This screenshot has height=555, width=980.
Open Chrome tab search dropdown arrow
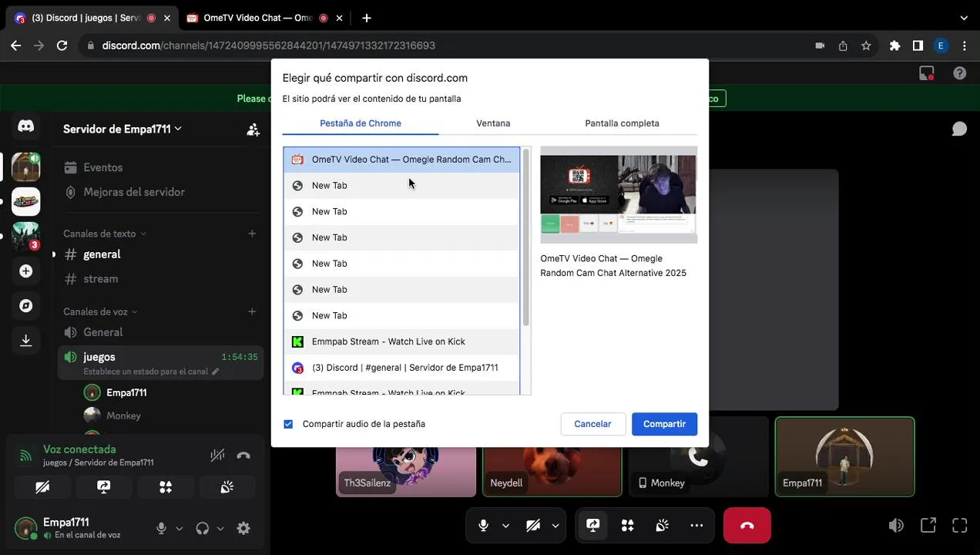click(x=964, y=18)
